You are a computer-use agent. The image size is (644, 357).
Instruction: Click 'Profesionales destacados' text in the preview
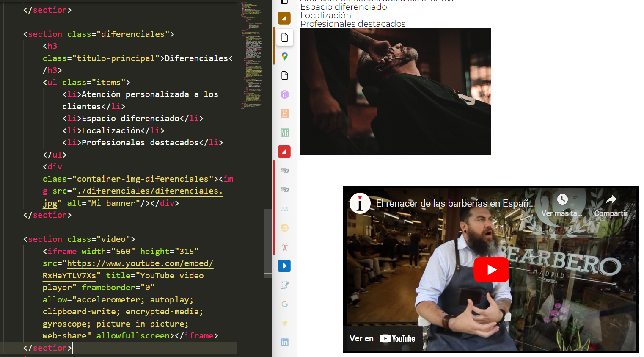pos(353,24)
